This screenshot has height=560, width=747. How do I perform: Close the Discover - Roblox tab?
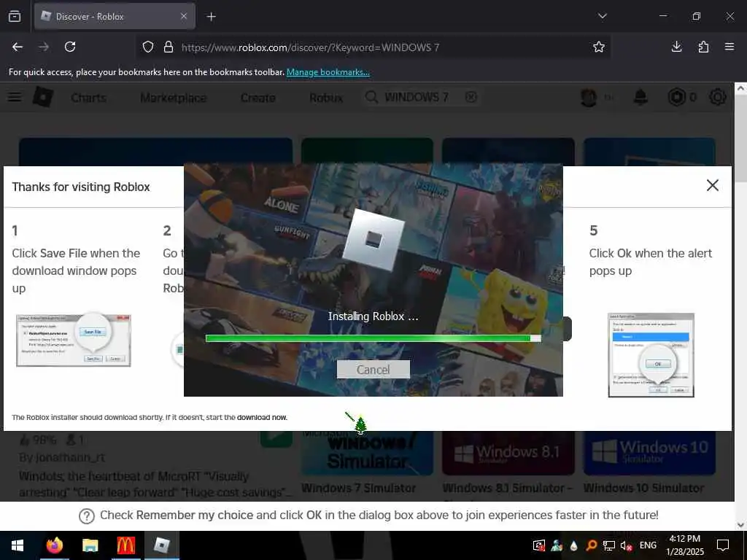pos(184,16)
